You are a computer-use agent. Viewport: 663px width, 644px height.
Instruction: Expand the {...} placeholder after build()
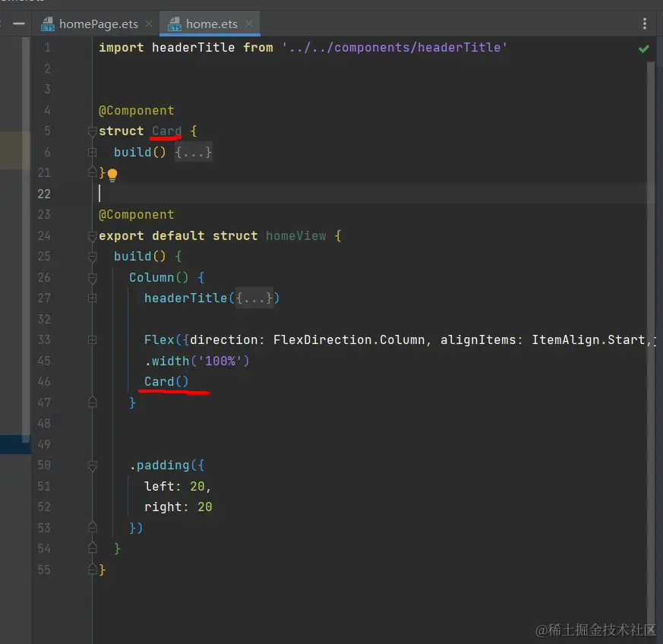193,152
